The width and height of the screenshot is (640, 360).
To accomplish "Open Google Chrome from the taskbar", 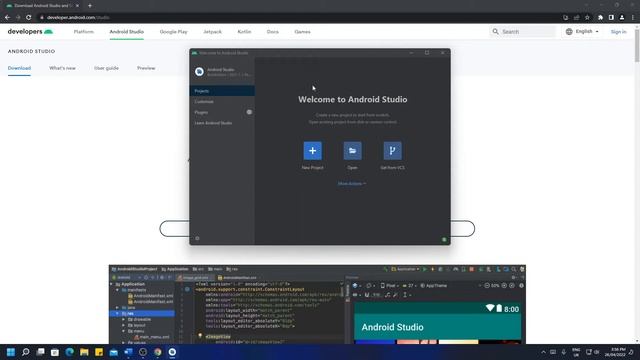I will pyautogui.click(x=158, y=352).
